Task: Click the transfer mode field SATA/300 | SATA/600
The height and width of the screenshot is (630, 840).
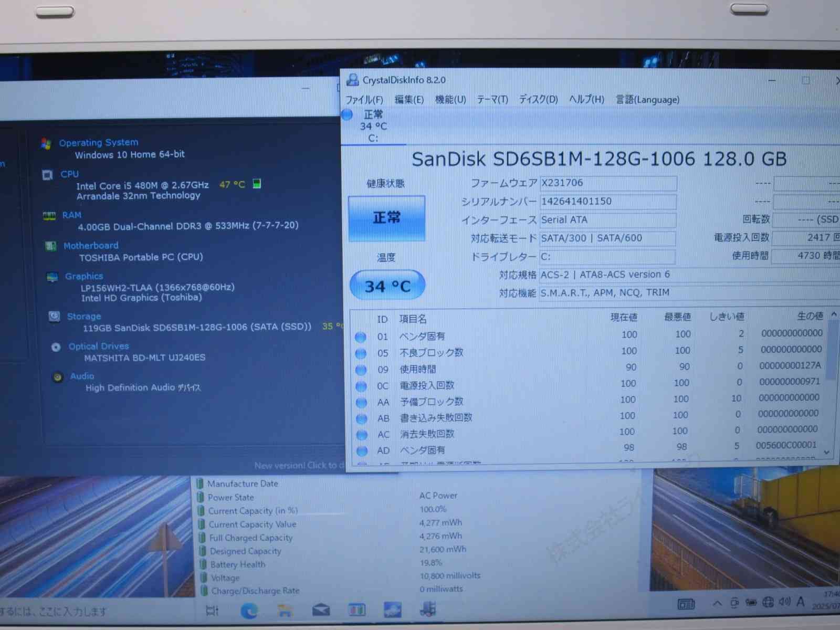Action: (x=607, y=238)
